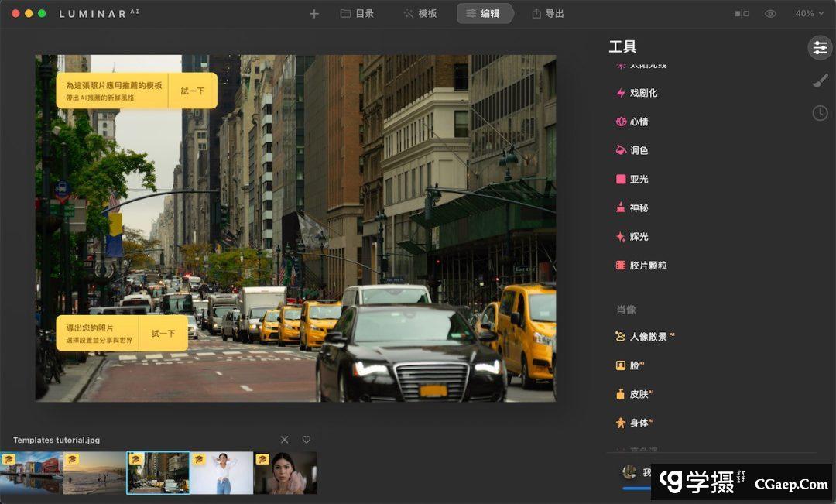Select the 辉光 (Glow) tool
The height and width of the screenshot is (504, 836).
pyautogui.click(x=639, y=236)
